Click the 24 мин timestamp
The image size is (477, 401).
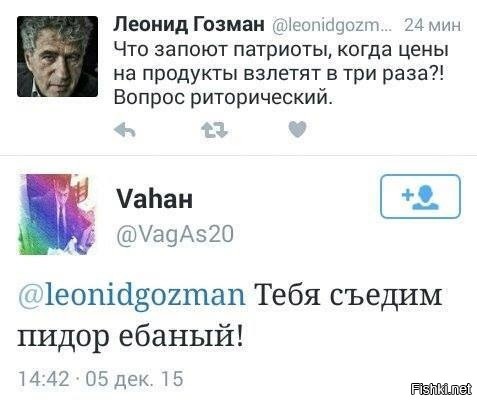[x=433, y=25]
